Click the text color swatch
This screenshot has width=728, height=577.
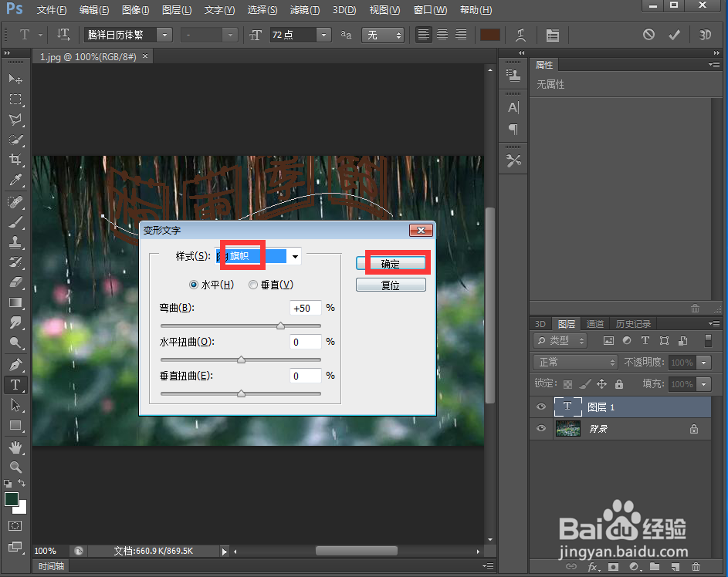(489, 35)
